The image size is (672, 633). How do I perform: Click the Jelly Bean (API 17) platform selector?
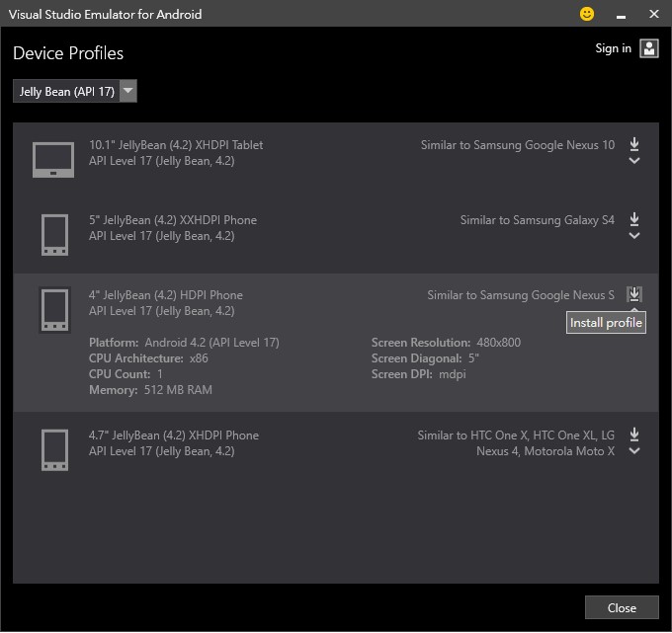[75, 91]
